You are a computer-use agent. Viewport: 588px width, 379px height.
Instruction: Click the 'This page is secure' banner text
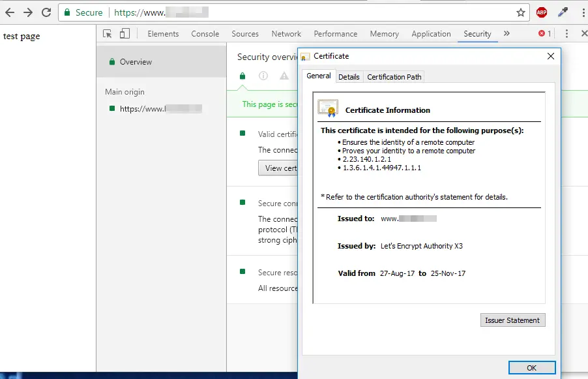pos(270,104)
